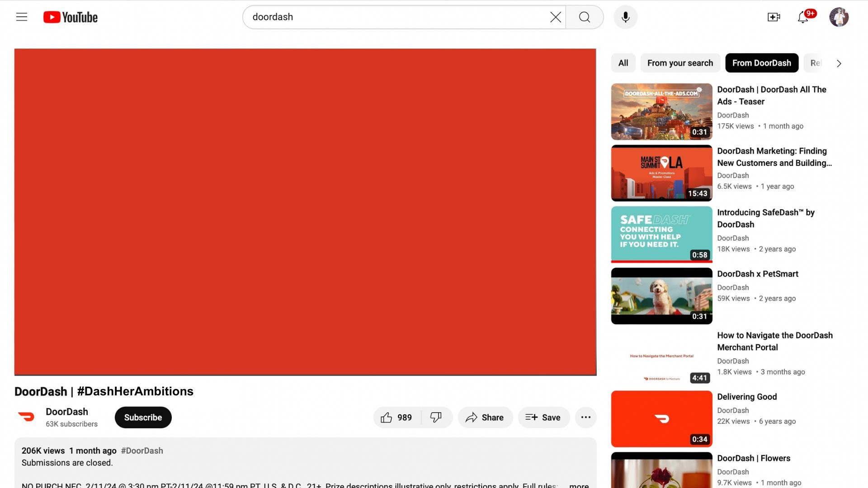868x488 pixels.
Task: Open DoorDash channel name link
Action: click(x=67, y=412)
